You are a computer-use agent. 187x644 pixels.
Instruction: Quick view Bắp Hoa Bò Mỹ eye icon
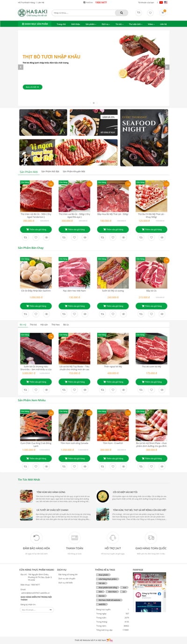click(x=123, y=238)
